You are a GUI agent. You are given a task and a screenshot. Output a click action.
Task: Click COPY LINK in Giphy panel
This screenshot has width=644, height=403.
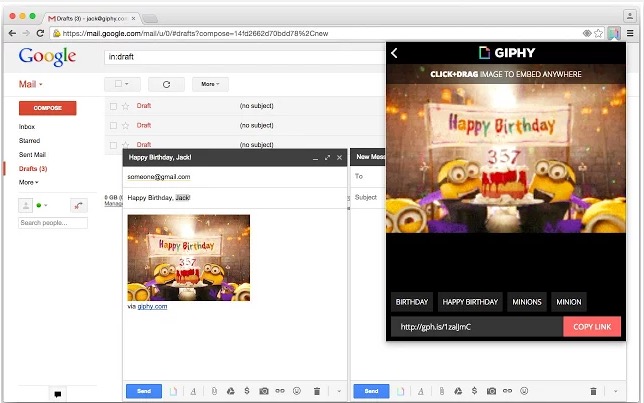pos(592,327)
